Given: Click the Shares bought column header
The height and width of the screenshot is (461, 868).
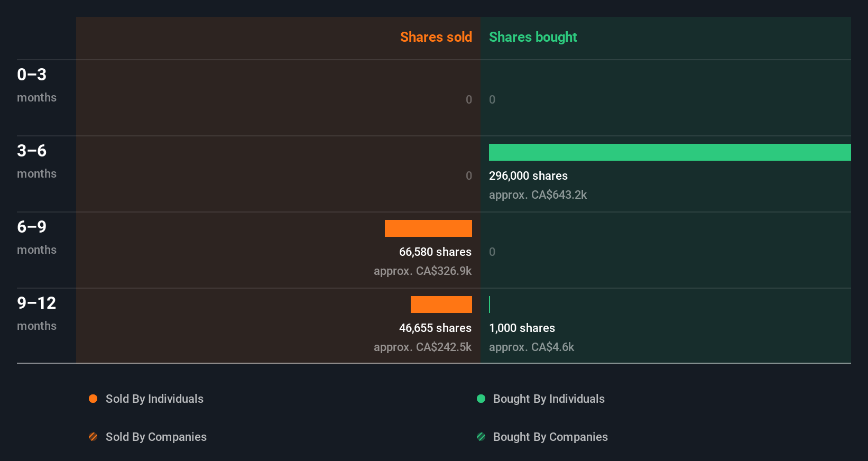Looking at the screenshot, I should (533, 37).
